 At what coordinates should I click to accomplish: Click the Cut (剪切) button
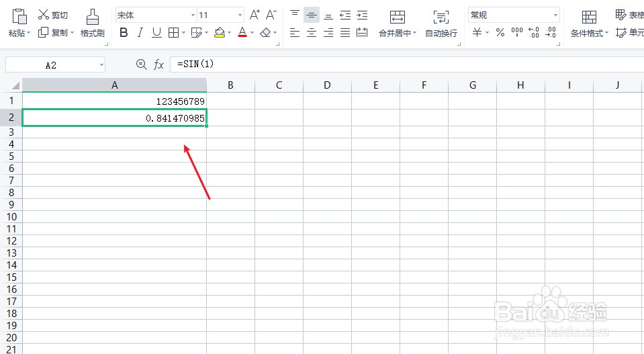click(x=52, y=15)
